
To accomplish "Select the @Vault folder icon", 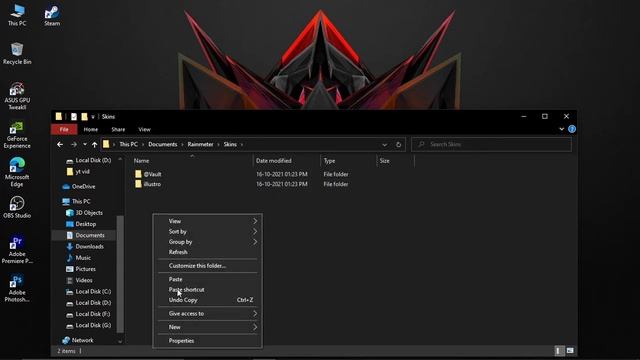I will point(138,174).
